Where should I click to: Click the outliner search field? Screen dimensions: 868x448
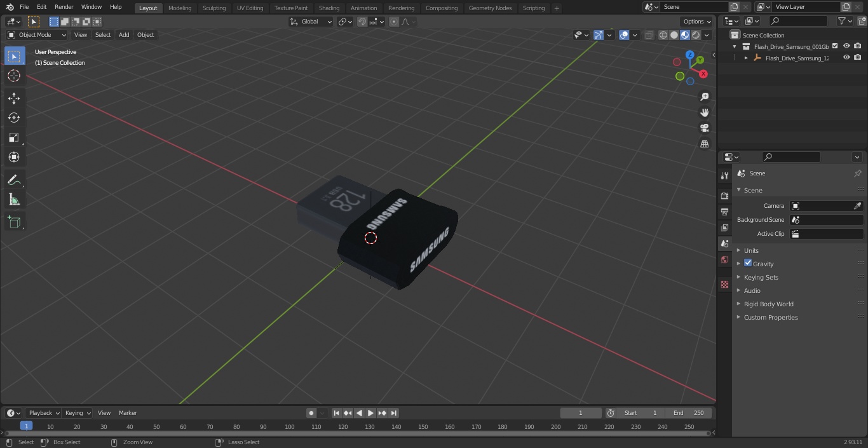pos(798,21)
